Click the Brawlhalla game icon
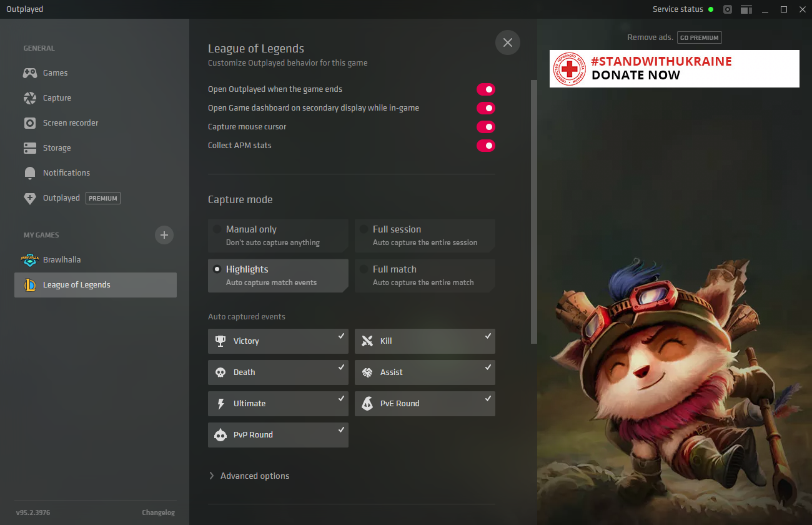Image resolution: width=812 pixels, height=525 pixels. [x=30, y=260]
